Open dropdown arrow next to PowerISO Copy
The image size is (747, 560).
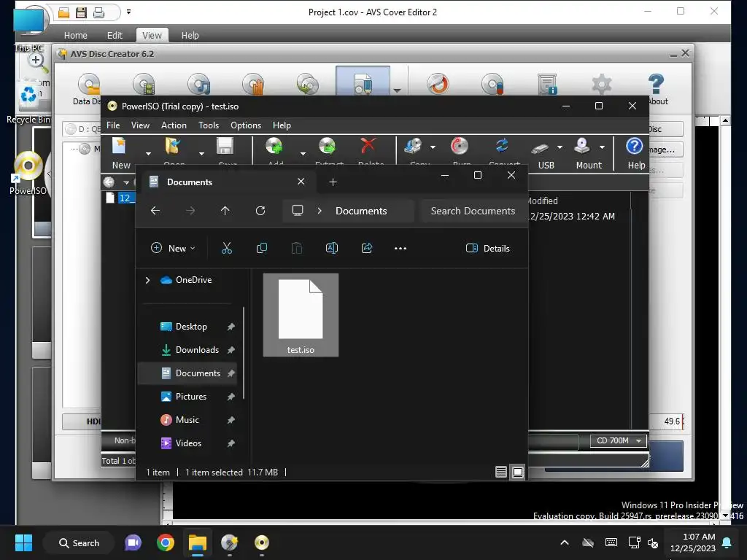433,147
